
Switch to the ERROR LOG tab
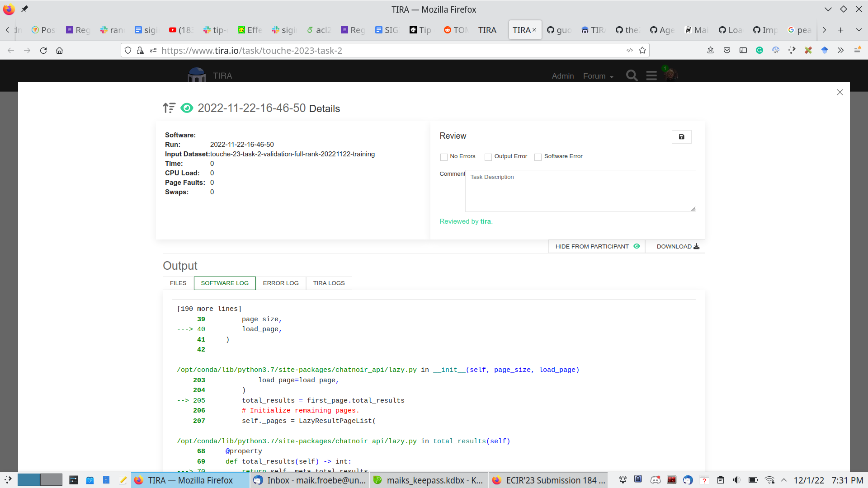[x=281, y=283]
